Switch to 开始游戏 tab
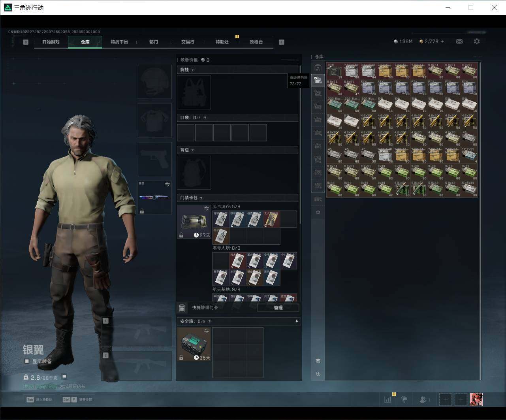506x420 pixels. pyautogui.click(x=51, y=42)
